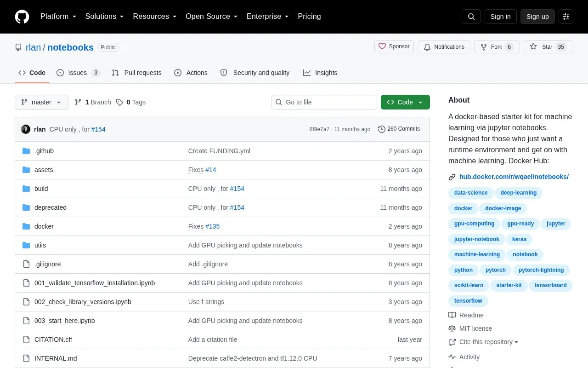Screen dimensions: 588x368
Task: Click the Tags tag icon
Action: click(119, 102)
